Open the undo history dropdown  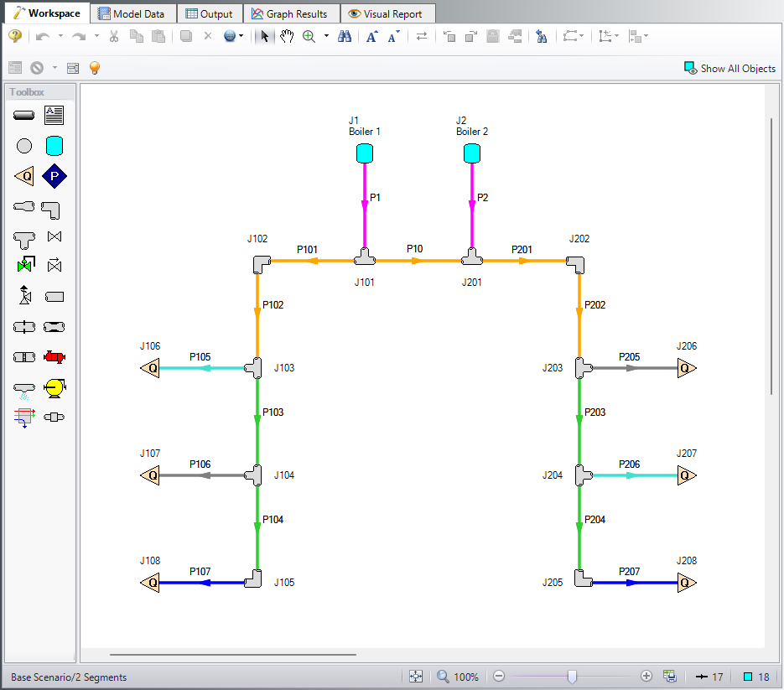click(x=61, y=36)
